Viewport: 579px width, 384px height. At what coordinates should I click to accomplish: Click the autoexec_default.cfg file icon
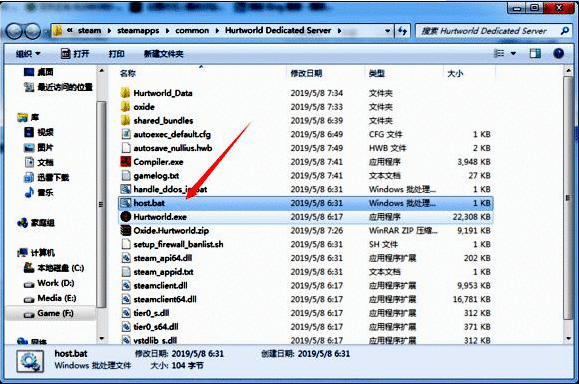click(126, 134)
